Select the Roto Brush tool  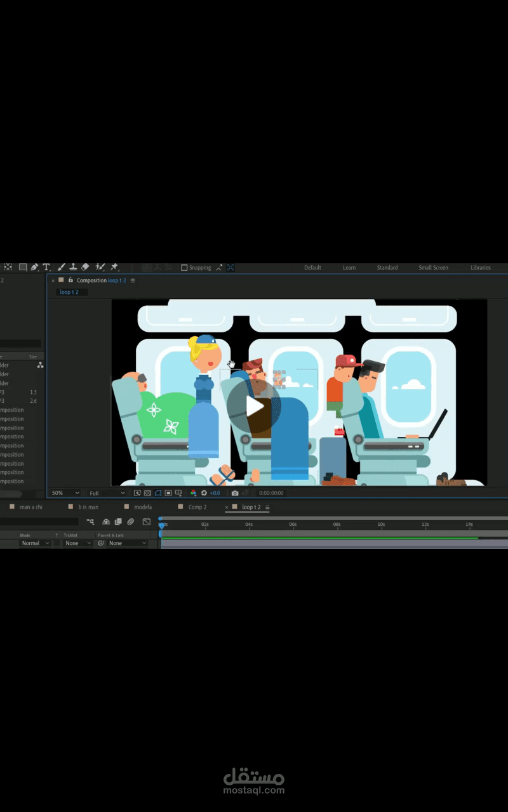pos(100,268)
